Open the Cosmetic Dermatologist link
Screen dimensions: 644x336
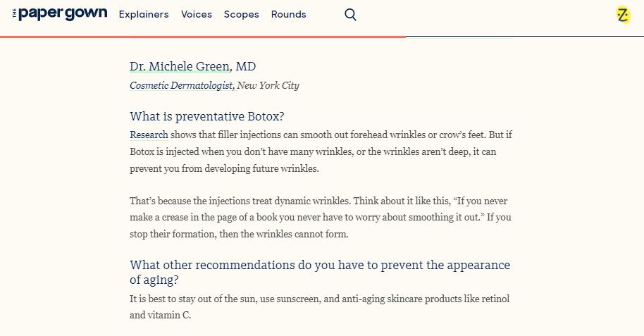click(181, 85)
